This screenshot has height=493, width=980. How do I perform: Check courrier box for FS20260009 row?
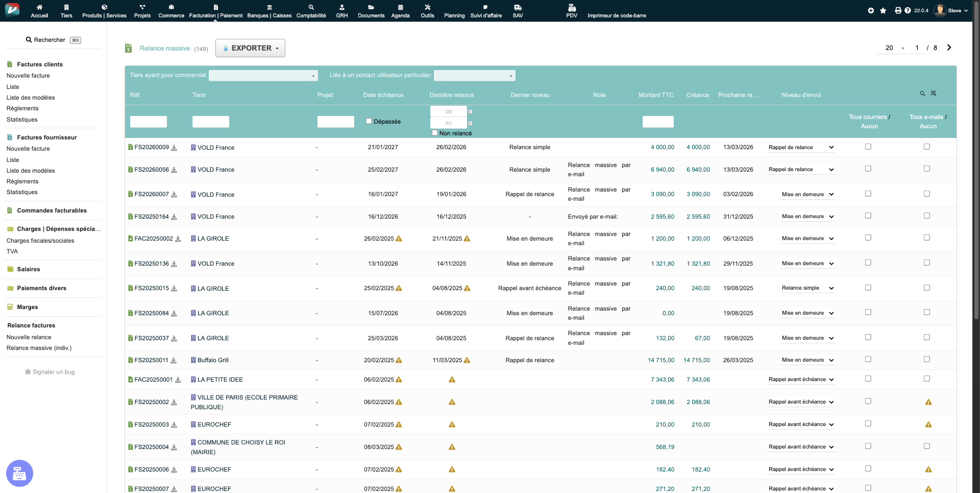pyautogui.click(x=868, y=147)
